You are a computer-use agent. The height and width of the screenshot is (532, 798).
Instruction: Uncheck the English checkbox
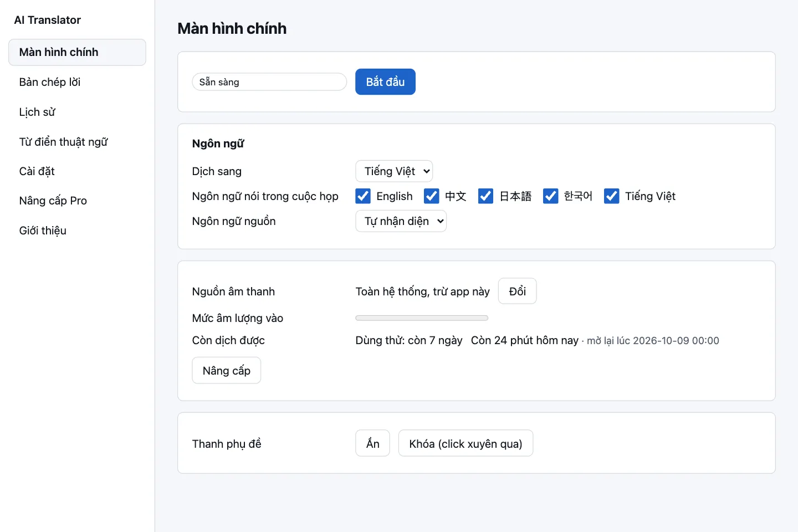pos(363,196)
